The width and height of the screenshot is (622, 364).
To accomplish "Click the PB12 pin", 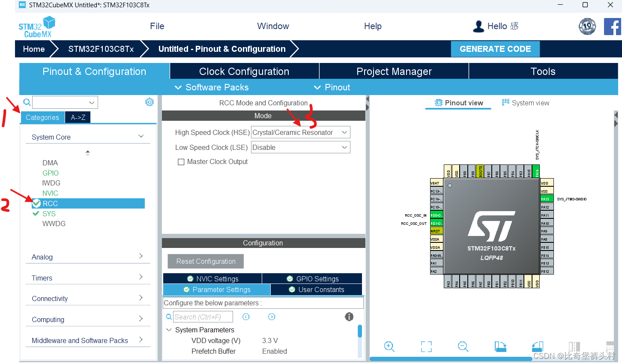I will pyautogui.click(x=547, y=271).
